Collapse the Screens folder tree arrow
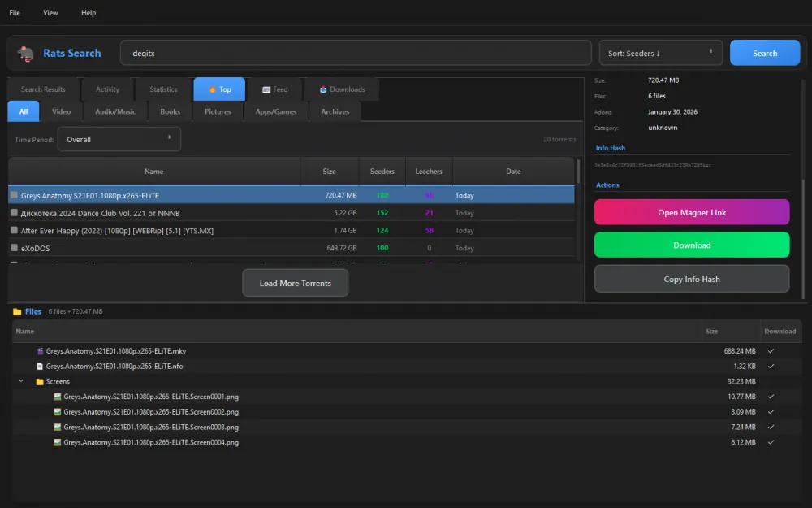This screenshot has height=508, width=812. click(x=21, y=382)
